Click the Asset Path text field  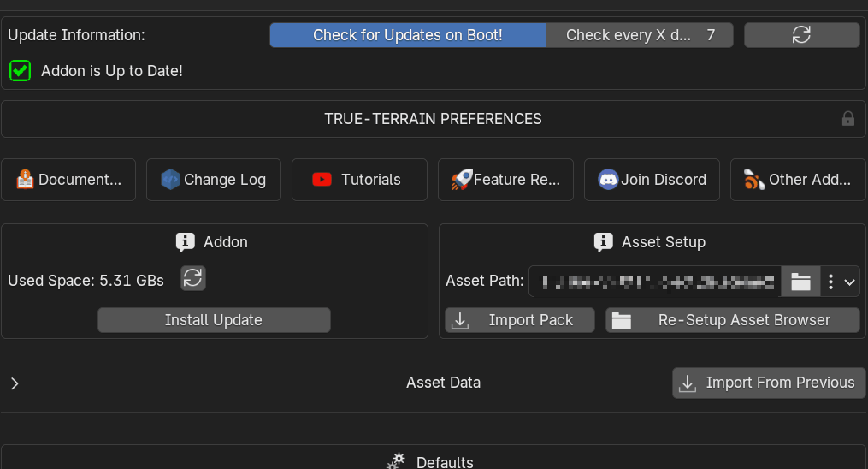pos(654,281)
